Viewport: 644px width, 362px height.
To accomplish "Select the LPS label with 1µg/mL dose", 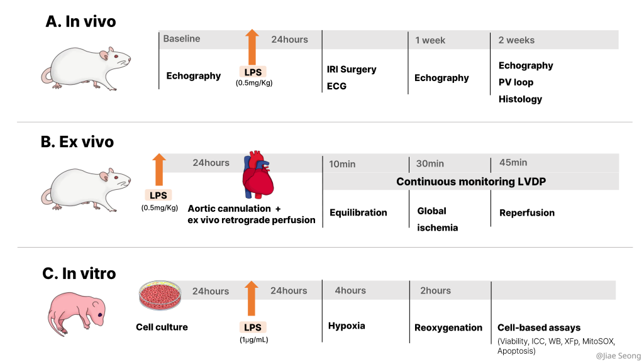I will coord(252,327).
